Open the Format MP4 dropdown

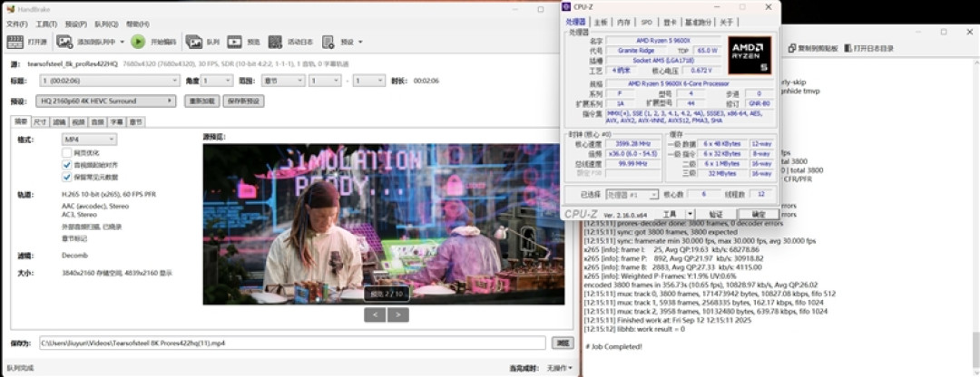coord(89,140)
